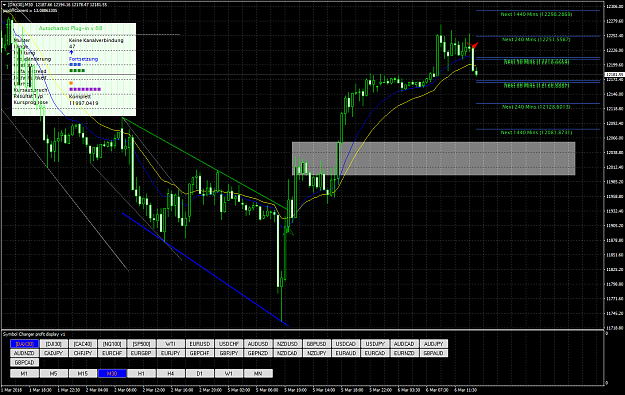Screen dimensions: 625x395
Task: Select the EURCHF pair
Action: (x=112, y=353)
